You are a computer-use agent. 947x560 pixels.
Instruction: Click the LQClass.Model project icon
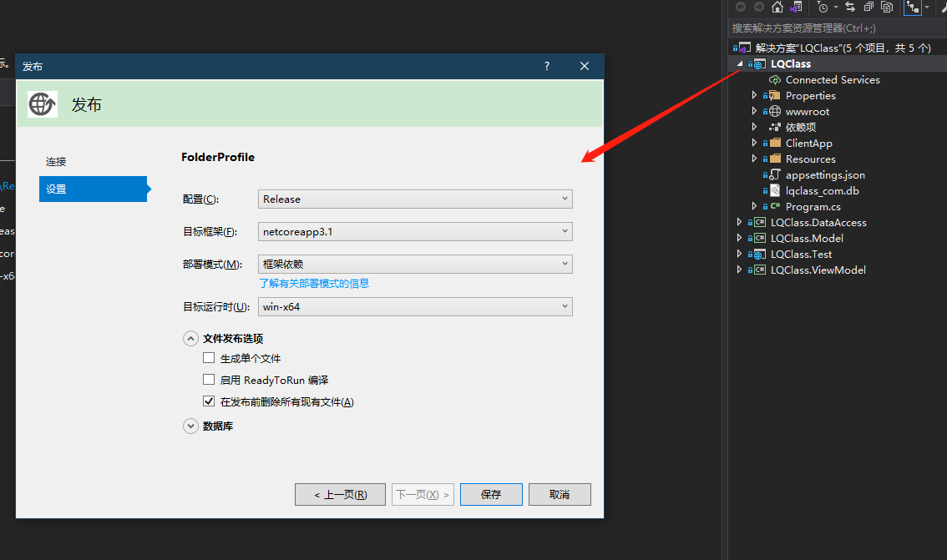[760, 238]
